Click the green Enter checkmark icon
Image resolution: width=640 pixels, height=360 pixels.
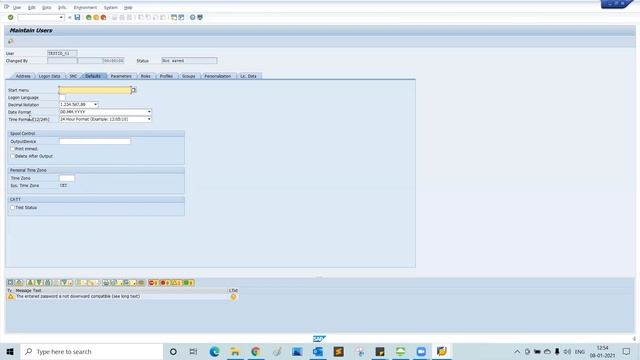pos(11,18)
